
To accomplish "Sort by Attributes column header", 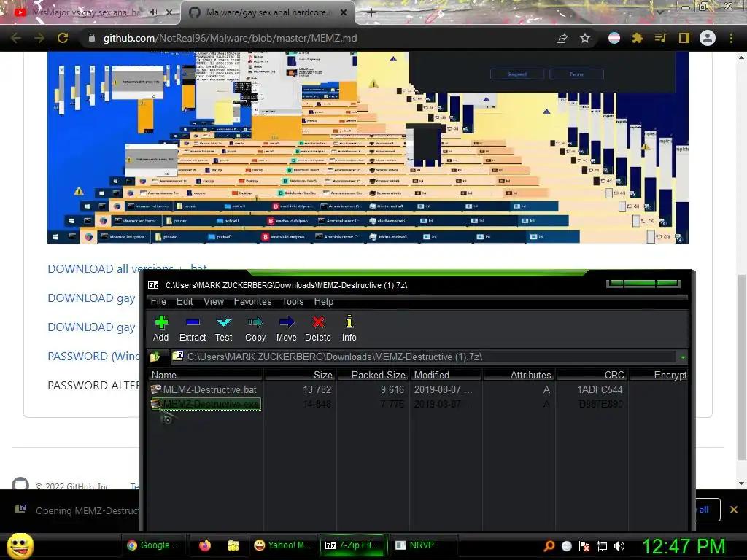I will point(519,375).
